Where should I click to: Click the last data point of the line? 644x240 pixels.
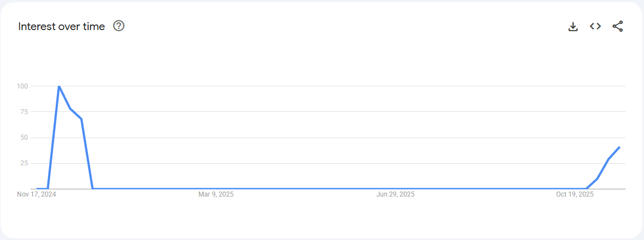point(619,147)
